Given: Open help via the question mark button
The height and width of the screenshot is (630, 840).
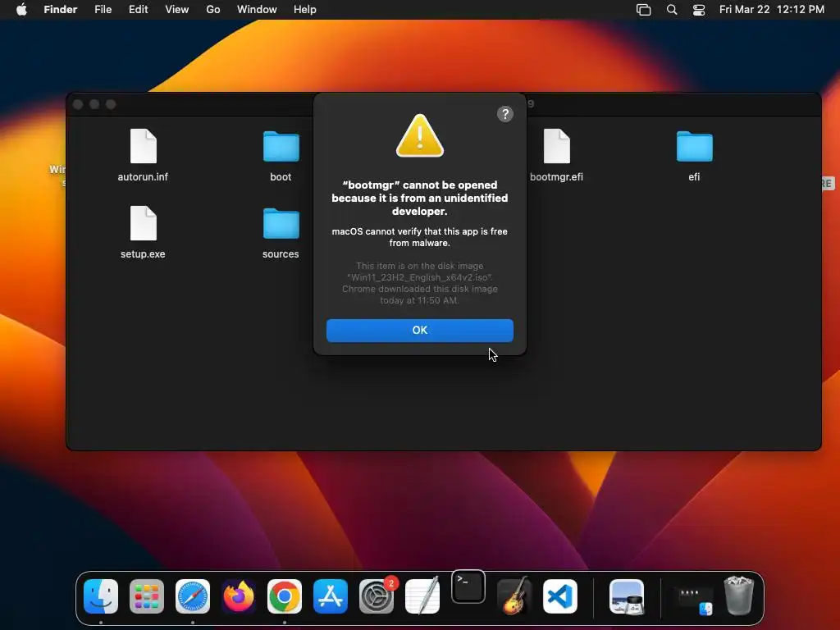Looking at the screenshot, I should tap(504, 113).
